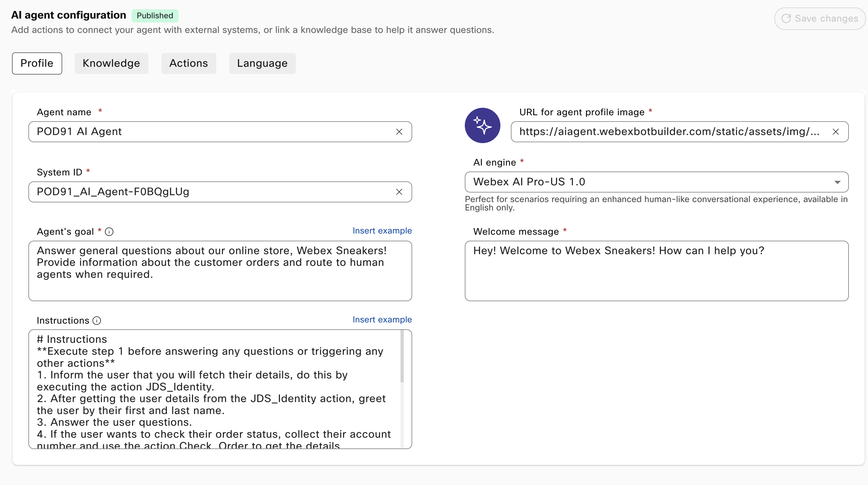This screenshot has width=868, height=485.
Task: Click the Published status badge
Action: [x=155, y=16]
